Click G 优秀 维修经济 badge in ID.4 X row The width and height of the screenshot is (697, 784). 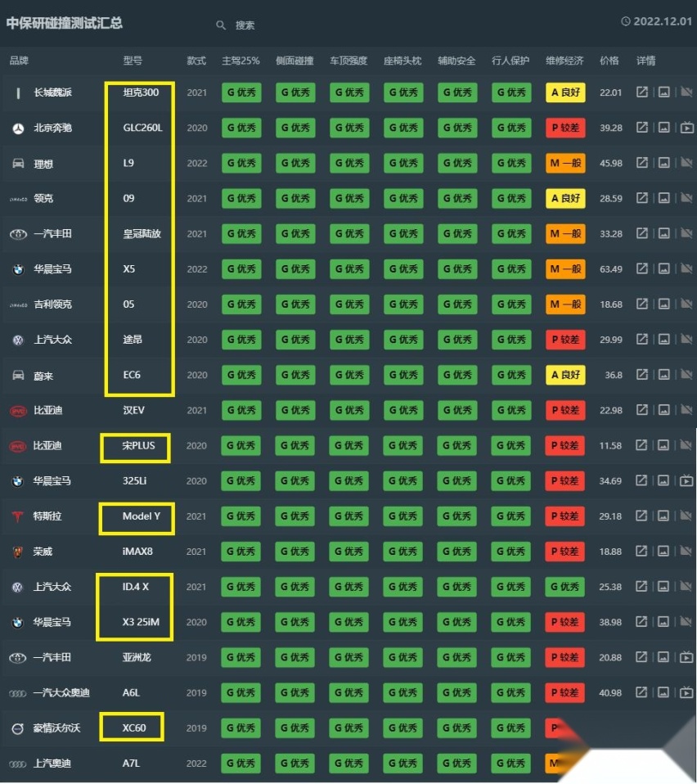tap(565, 587)
